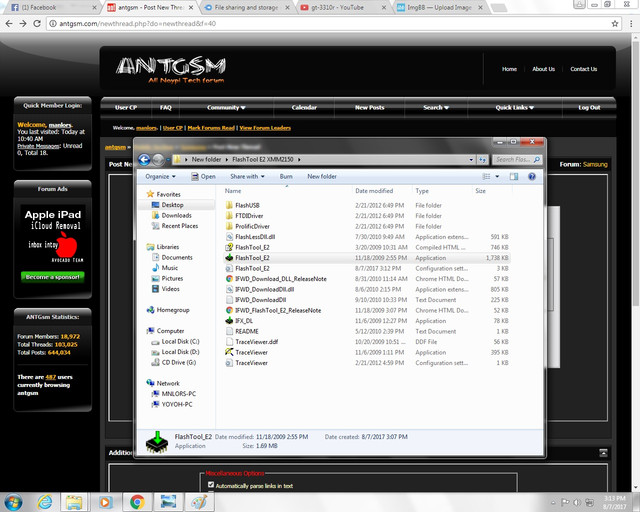The image size is (640, 512).
Task: Open Windows Explorer taskbar icon
Action: coord(74,502)
